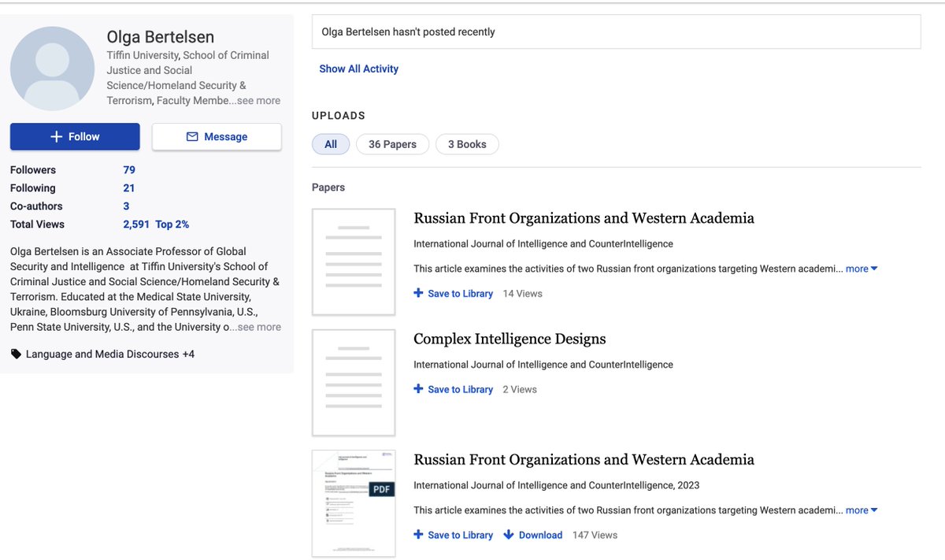Expand the biography 'see more' link
The image size is (945, 560).
coord(259,327)
